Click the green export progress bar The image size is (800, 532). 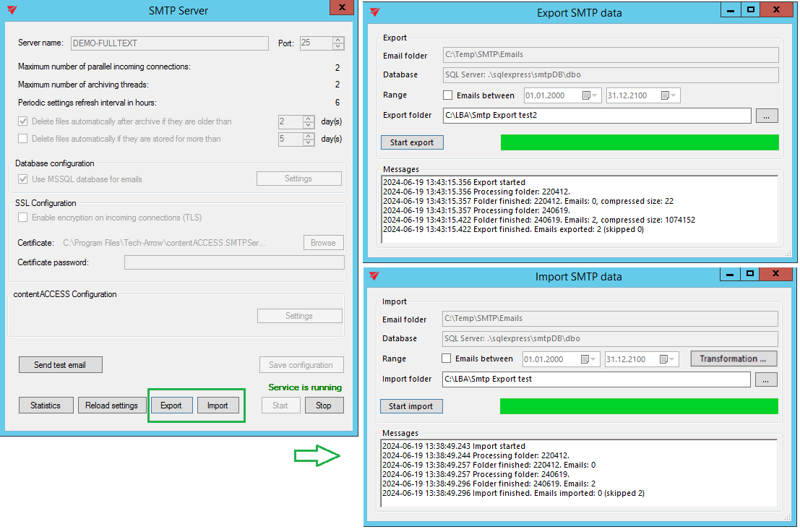640,142
